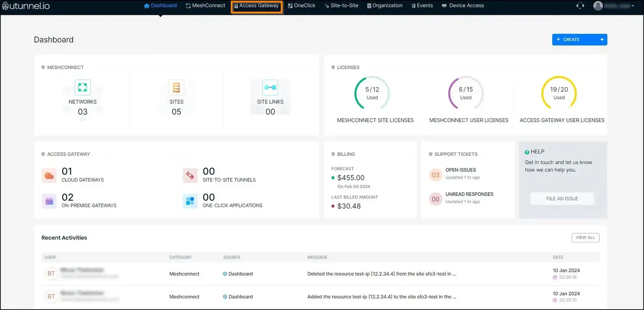Click the FILE AN ISSUE button
Image resolution: width=644 pixels, height=310 pixels.
(x=562, y=199)
